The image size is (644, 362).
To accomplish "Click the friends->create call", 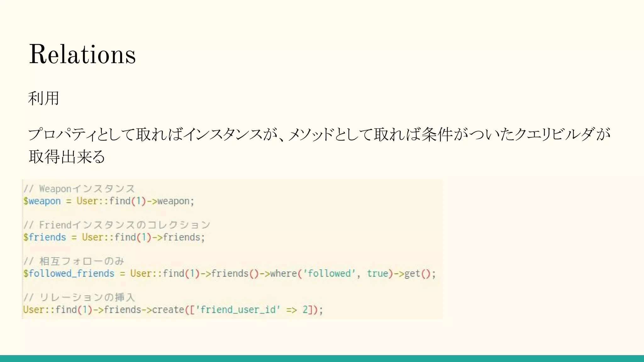I will (144, 310).
